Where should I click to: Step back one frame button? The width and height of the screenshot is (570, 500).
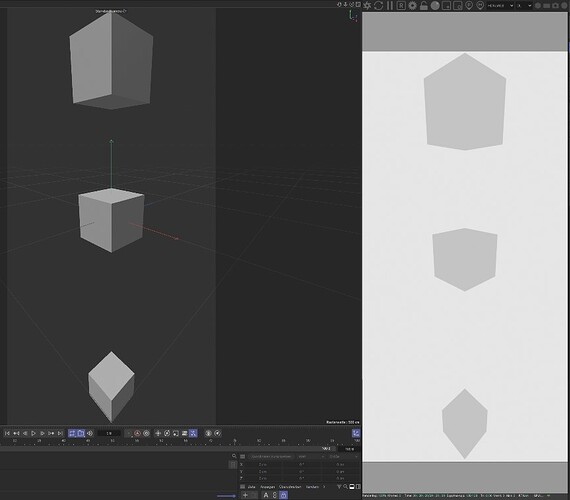25,433
